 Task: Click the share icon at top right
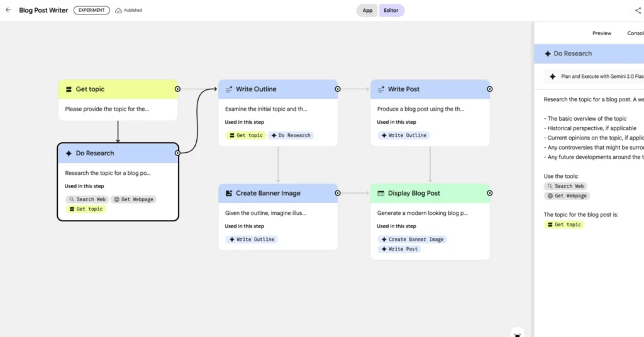coord(638,11)
